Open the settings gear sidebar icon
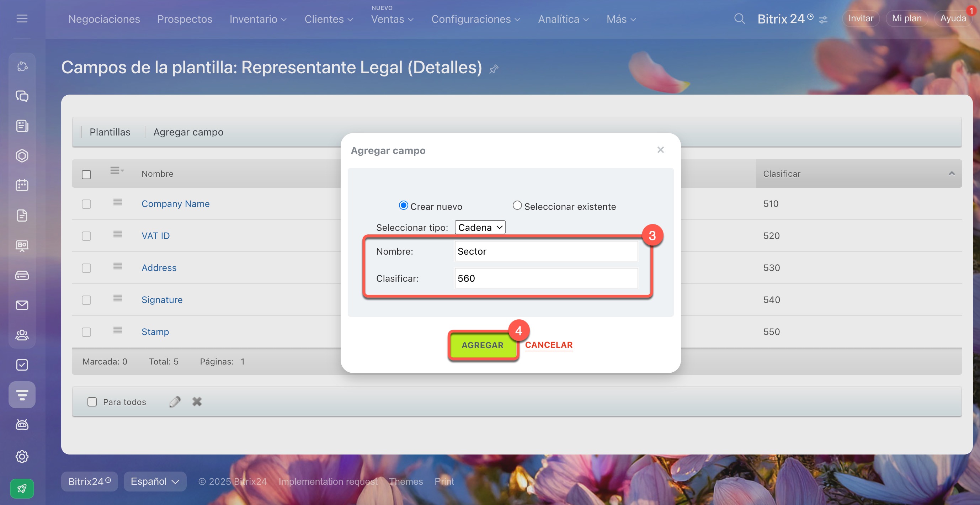This screenshot has width=980, height=505. [x=22, y=456]
